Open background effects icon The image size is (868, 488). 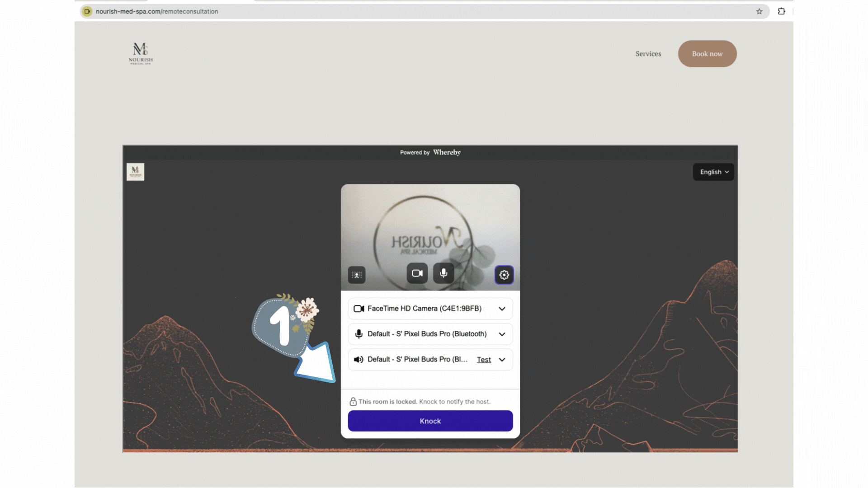(x=357, y=275)
